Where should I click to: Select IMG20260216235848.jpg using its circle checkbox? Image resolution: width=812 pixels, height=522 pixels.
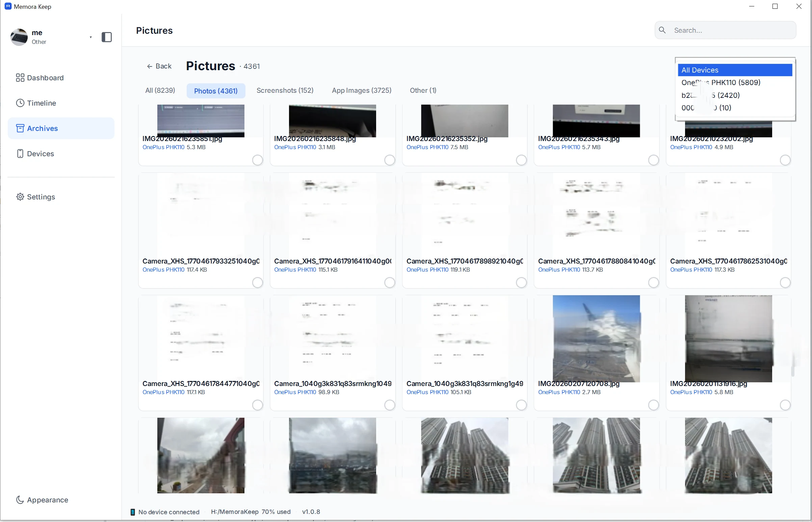(389, 160)
